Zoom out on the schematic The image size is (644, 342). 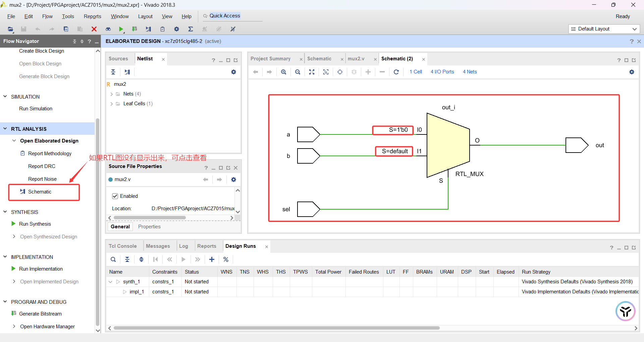(x=298, y=72)
